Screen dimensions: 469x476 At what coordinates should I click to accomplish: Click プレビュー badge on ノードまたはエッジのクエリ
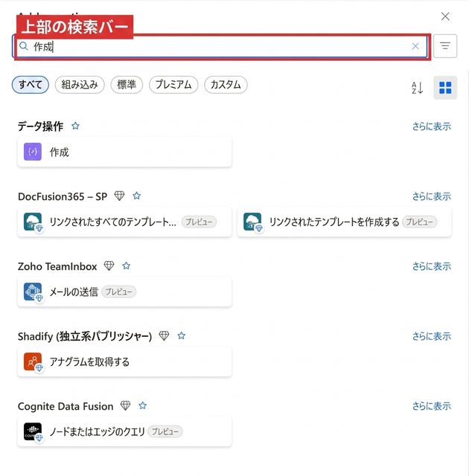pos(165,431)
